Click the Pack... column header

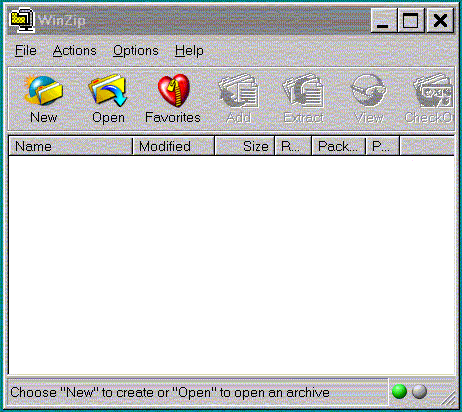point(338,146)
